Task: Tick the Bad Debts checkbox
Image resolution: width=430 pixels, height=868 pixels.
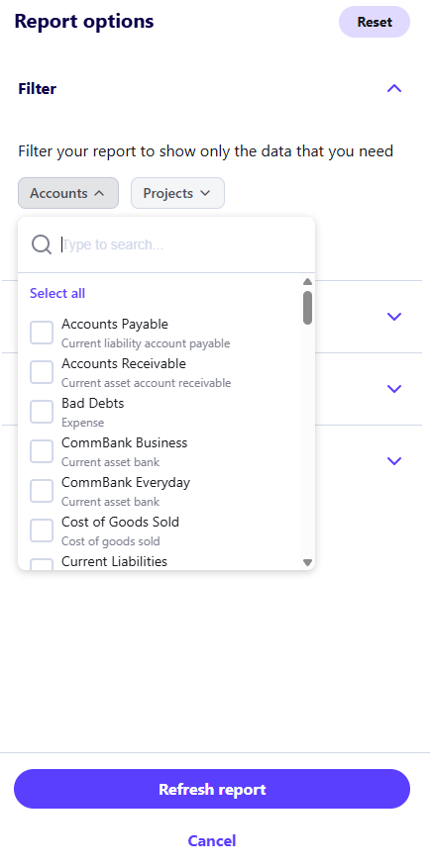Action: 42,412
